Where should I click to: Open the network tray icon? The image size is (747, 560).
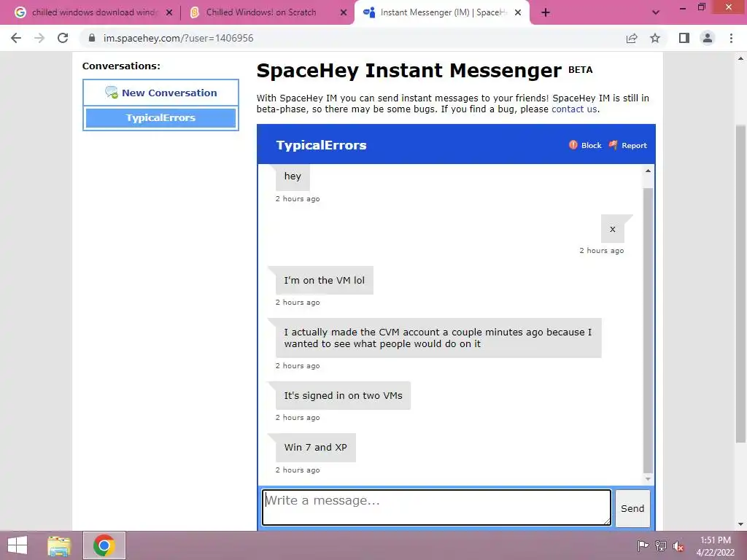pyautogui.click(x=661, y=545)
